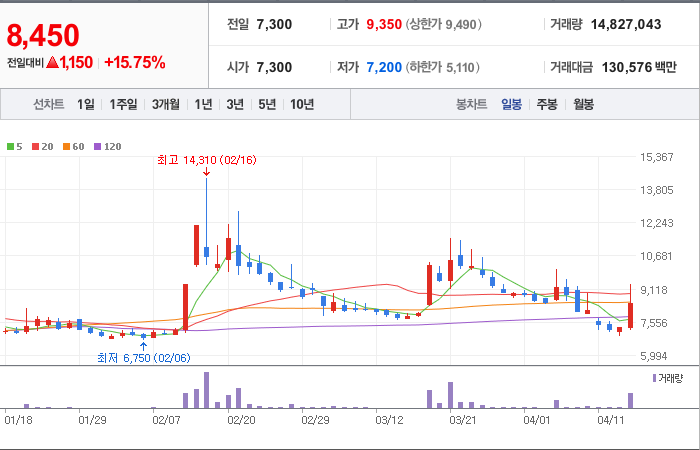This screenshot has width=700, height=450.
Task: Click the 01/29 date axis label
Action: pos(92,421)
